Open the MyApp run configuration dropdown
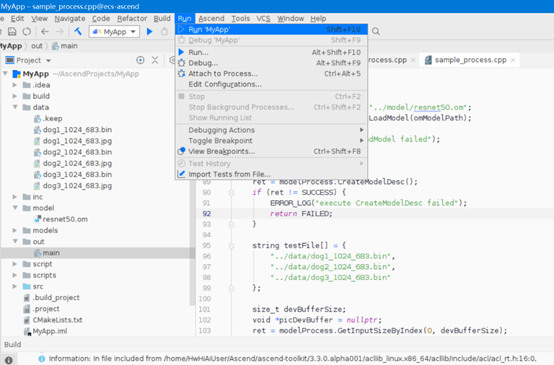The width and height of the screenshot is (554, 365). 114,32
